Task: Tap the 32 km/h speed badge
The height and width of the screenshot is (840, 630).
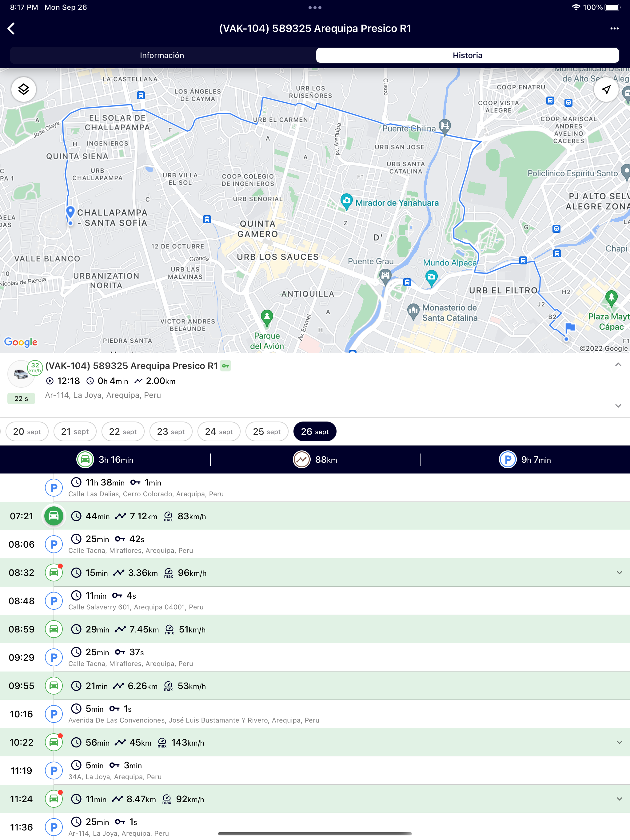Action: coord(35,368)
